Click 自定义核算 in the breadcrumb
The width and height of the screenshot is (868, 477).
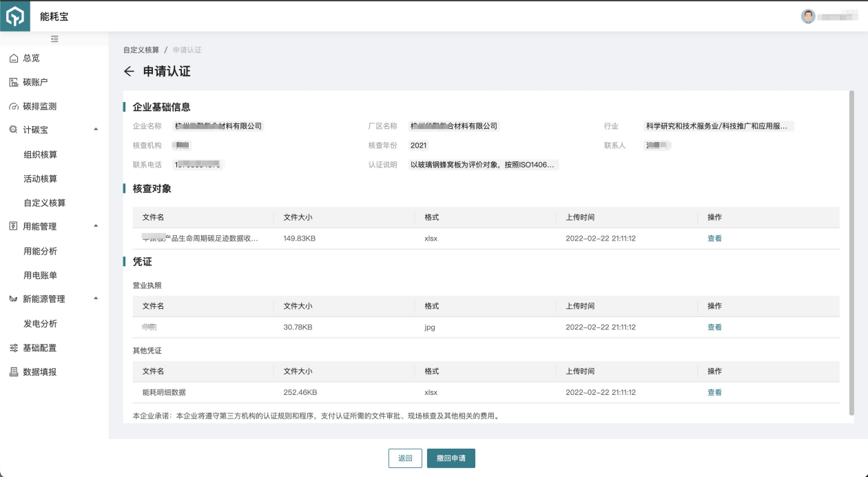[141, 50]
